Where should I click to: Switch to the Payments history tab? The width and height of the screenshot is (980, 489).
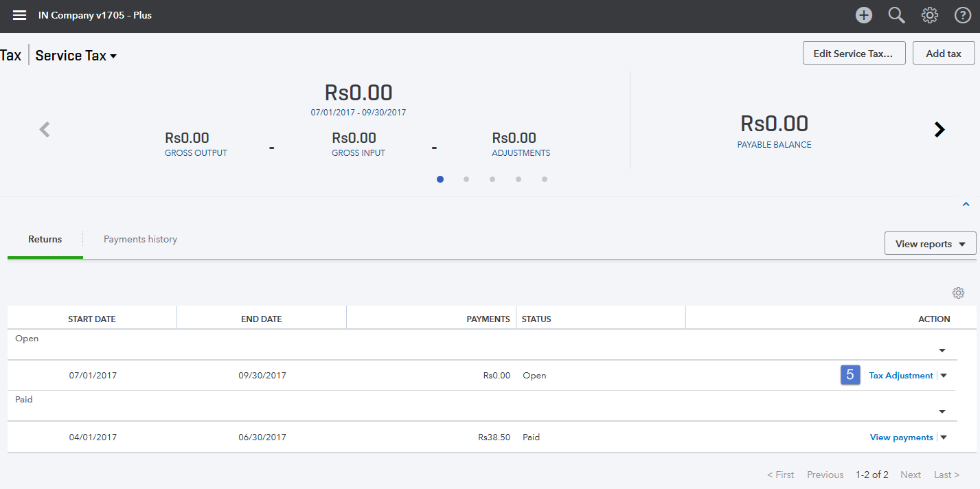click(140, 240)
